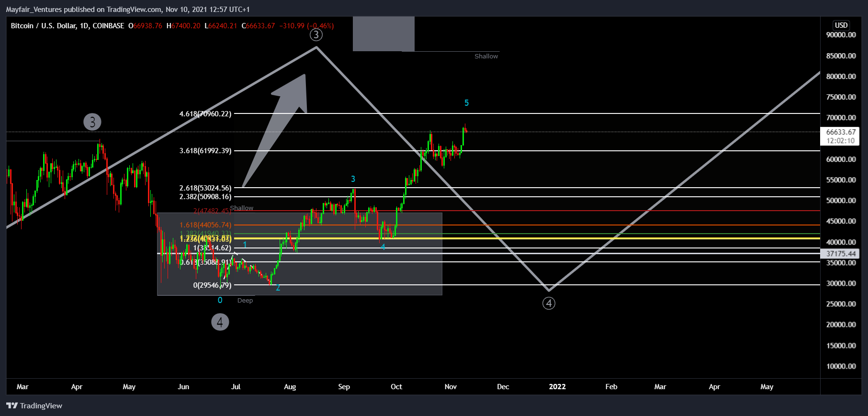Click the Shallow label under the top gray box
The height and width of the screenshot is (416, 868).
[x=486, y=56]
